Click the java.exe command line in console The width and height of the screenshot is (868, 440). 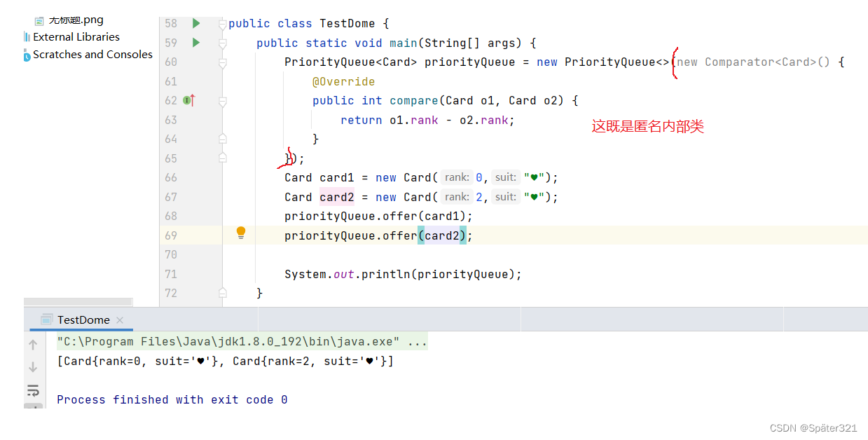coord(242,343)
